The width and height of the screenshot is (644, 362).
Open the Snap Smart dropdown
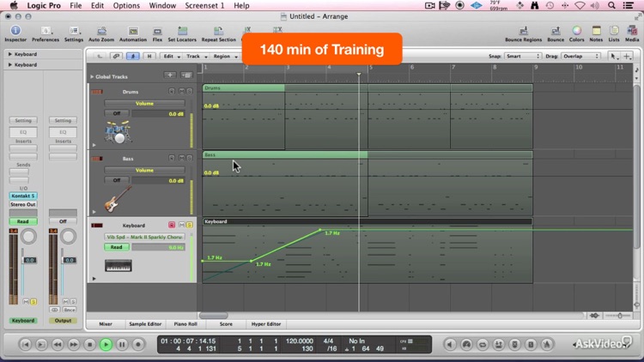tap(522, 57)
